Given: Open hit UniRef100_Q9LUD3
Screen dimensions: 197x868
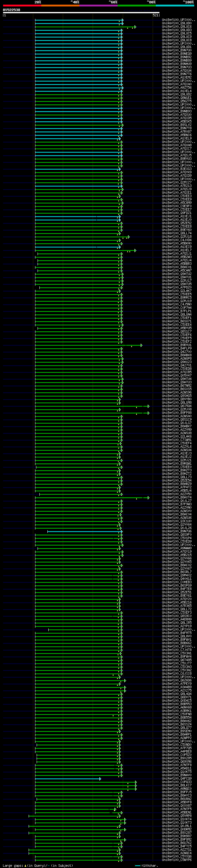Looking at the screenshot, I should 177,30.
